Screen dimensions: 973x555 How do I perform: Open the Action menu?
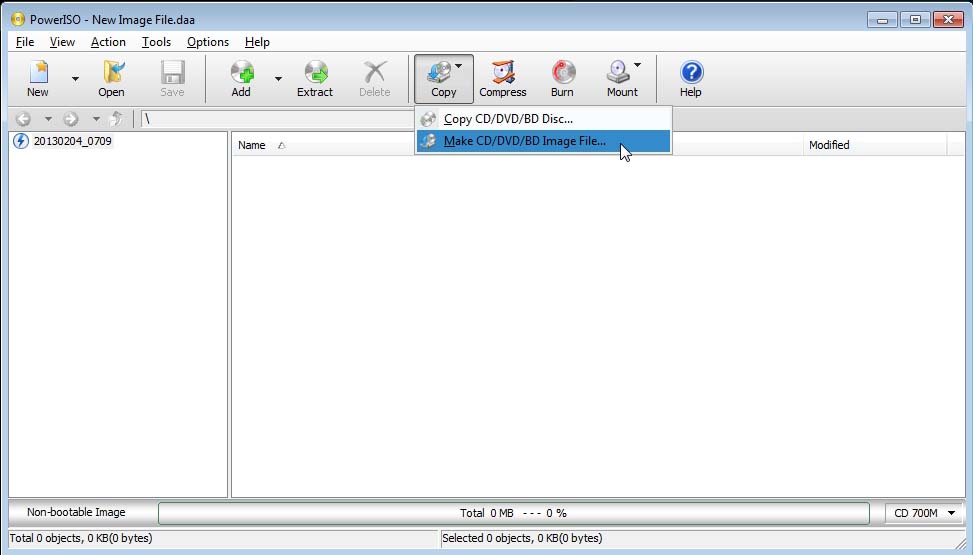(108, 42)
